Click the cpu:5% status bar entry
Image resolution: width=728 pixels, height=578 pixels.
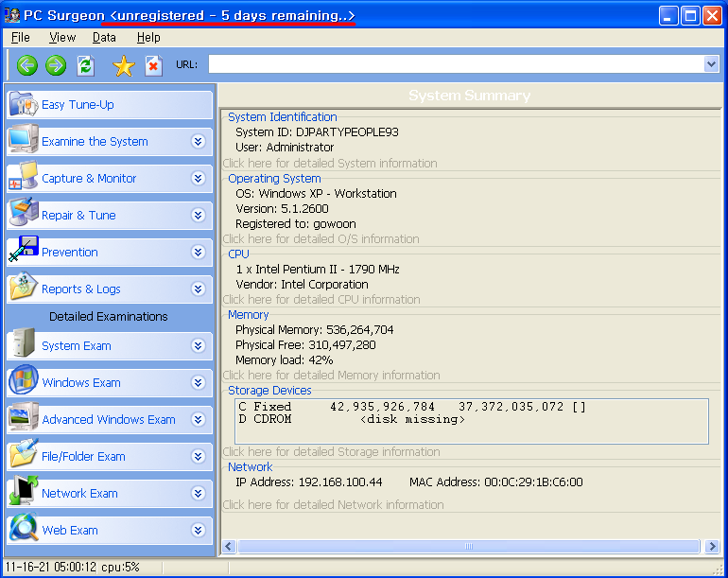tap(120, 567)
